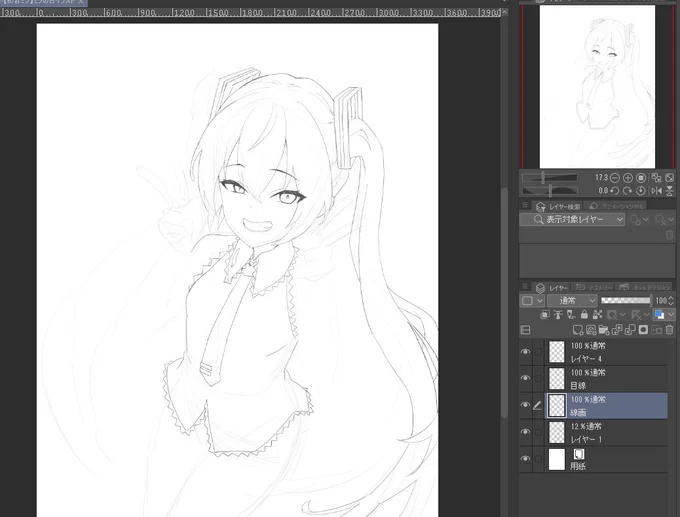
Task: Click the Navigator canvas preview thumbnail
Action: click(x=597, y=87)
